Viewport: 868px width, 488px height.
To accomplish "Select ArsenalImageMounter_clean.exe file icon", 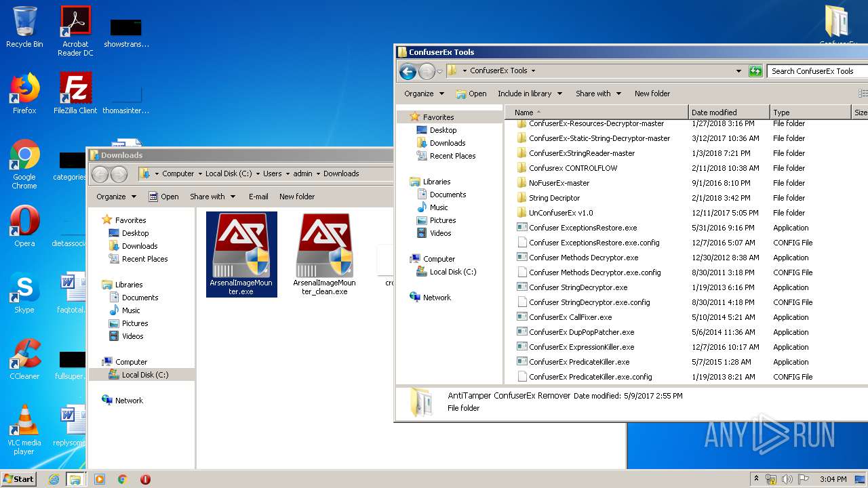I will coord(324,254).
